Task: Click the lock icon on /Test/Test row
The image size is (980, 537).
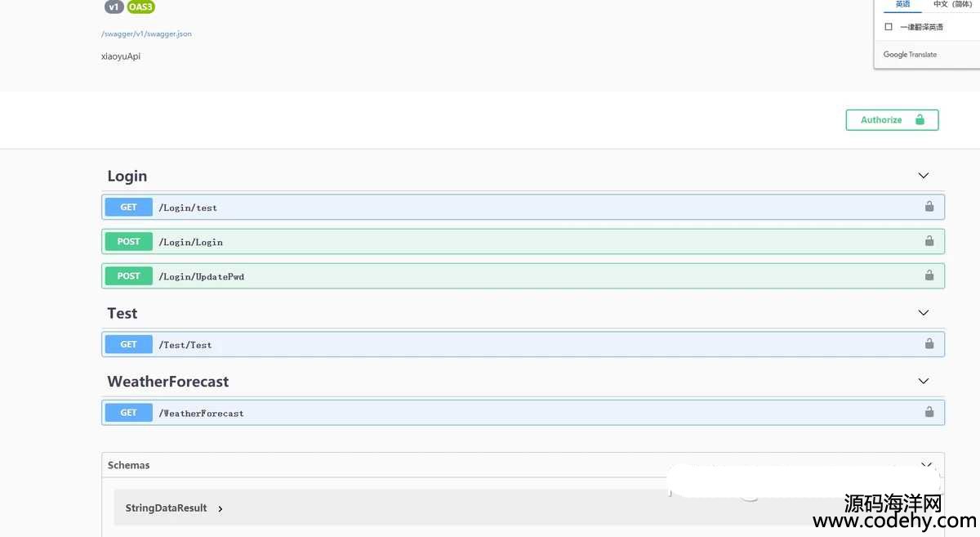Action: pos(929,344)
